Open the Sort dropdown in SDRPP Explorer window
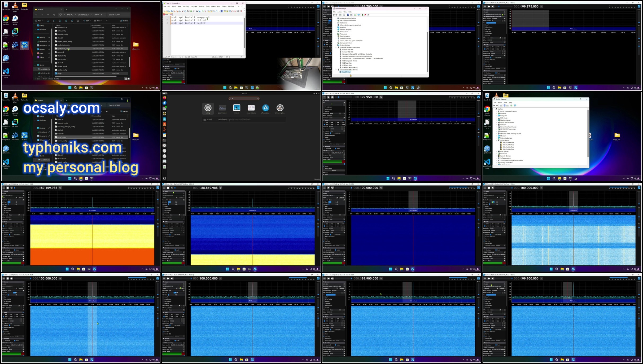 [x=87, y=21]
